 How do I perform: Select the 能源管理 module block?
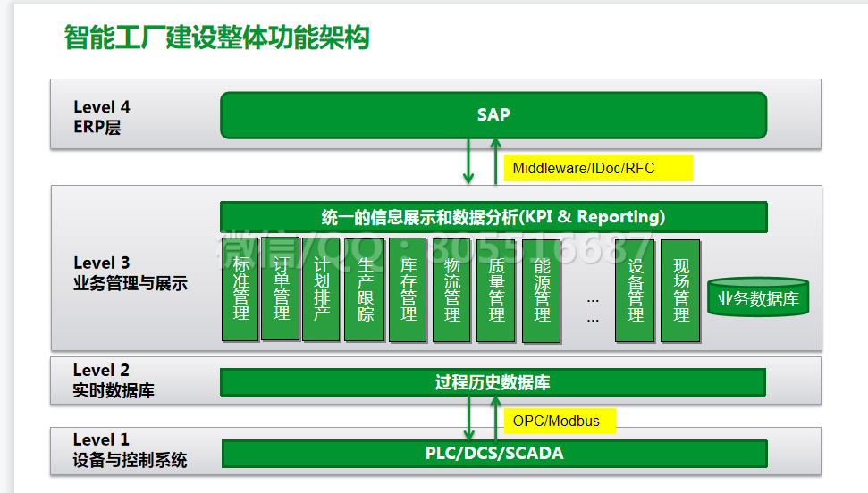point(542,291)
